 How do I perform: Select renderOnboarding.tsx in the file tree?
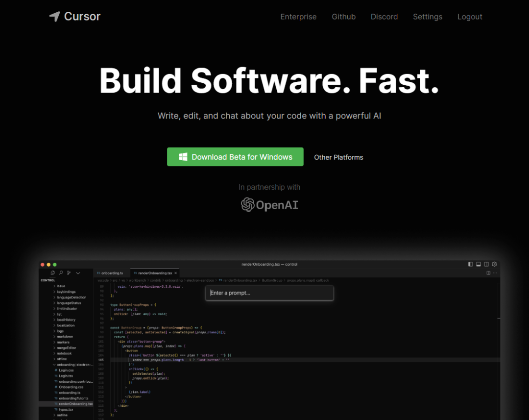click(x=66, y=404)
